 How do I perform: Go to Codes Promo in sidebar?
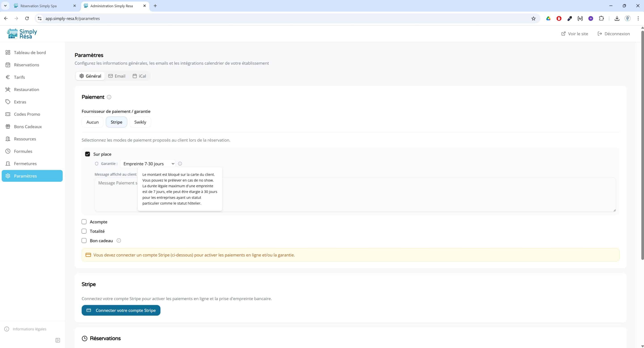[x=27, y=114]
